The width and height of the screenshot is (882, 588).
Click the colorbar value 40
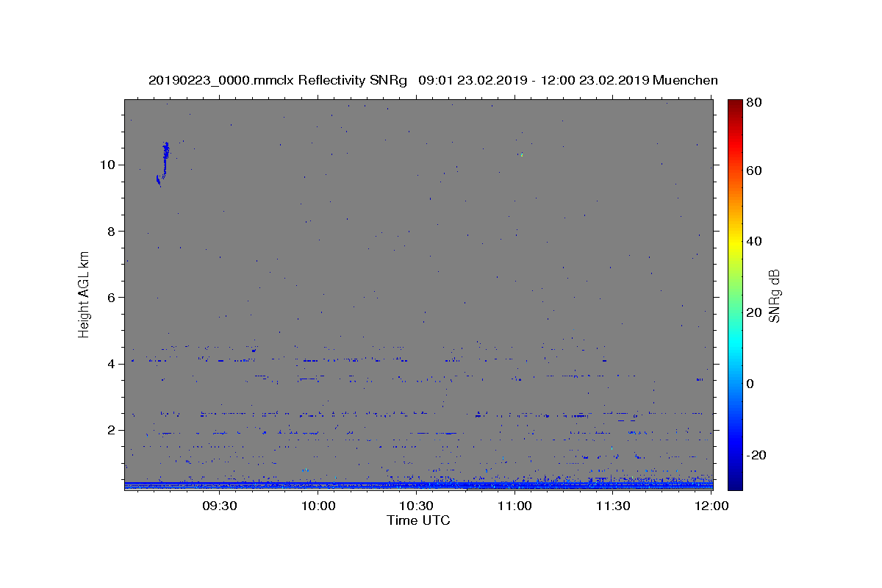754,241
